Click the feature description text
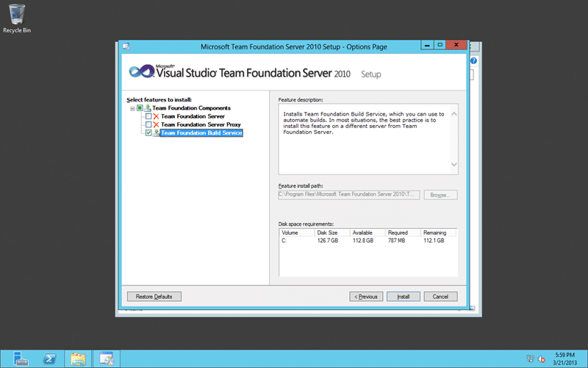This screenshot has height=368, width=588. (x=364, y=123)
